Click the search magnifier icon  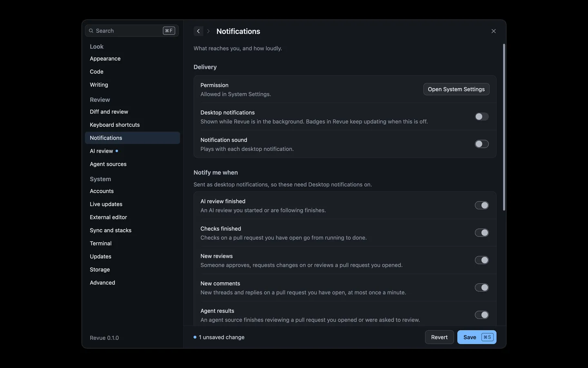pyautogui.click(x=91, y=31)
